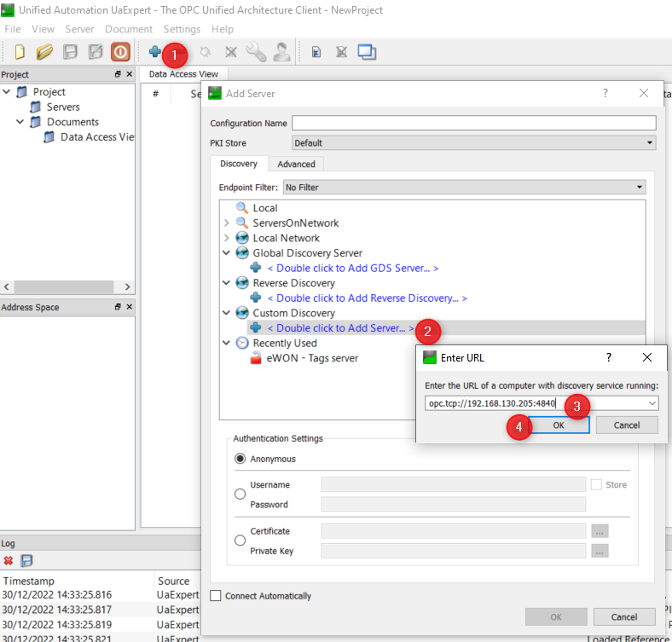Switch to the Discovery tab

point(239,164)
